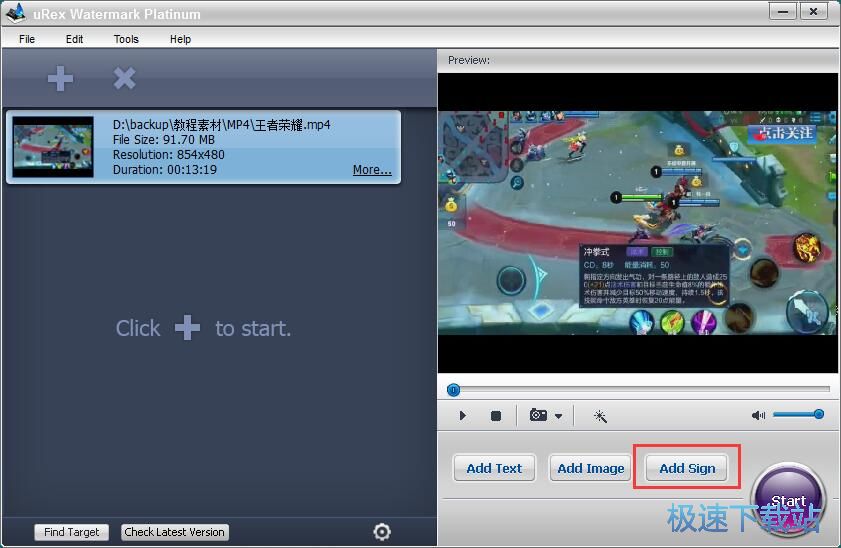The height and width of the screenshot is (548, 841).
Task: Open the File menu
Action: pos(27,39)
